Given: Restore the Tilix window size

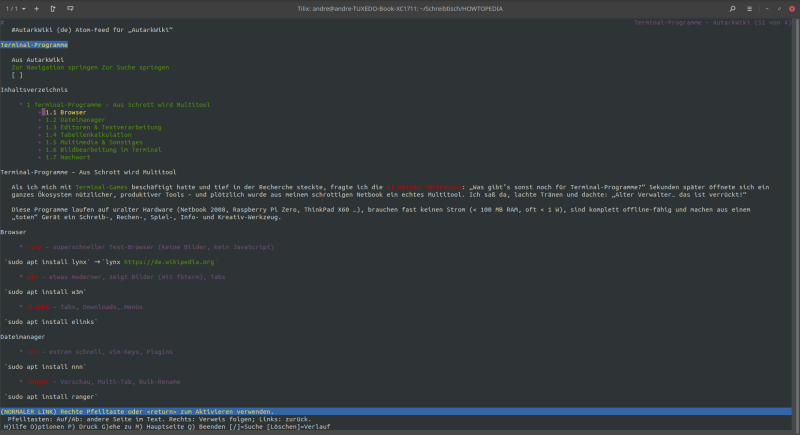Looking at the screenshot, I should click(779, 9).
